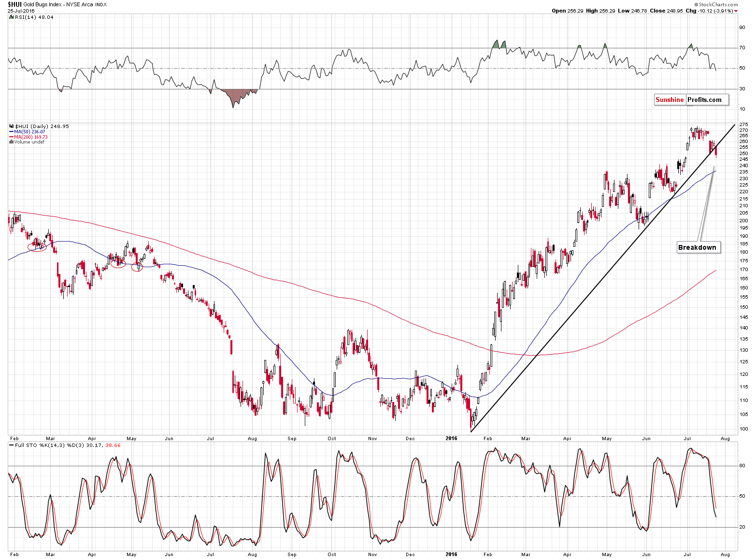Click the red %D value 38.66
This screenshot has width=756, height=559.
coord(113,445)
